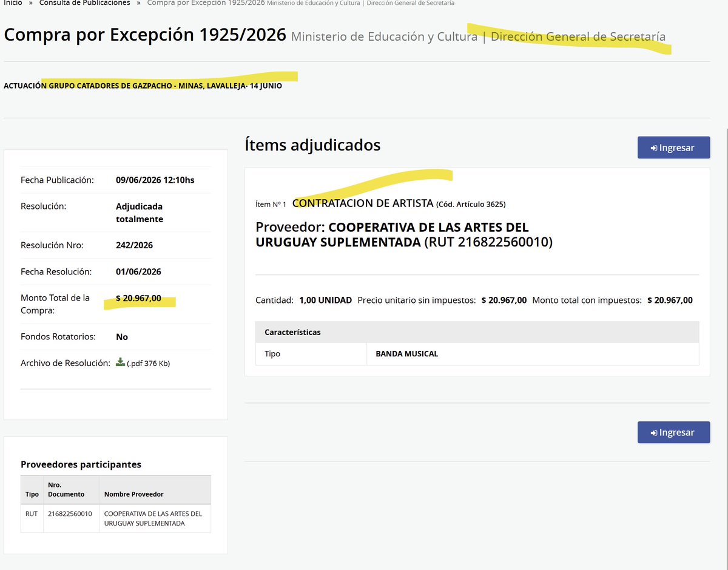Click the Ítem Nº 1 label
The height and width of the screenshot is (570, 728).
click(x=271, y=205)
